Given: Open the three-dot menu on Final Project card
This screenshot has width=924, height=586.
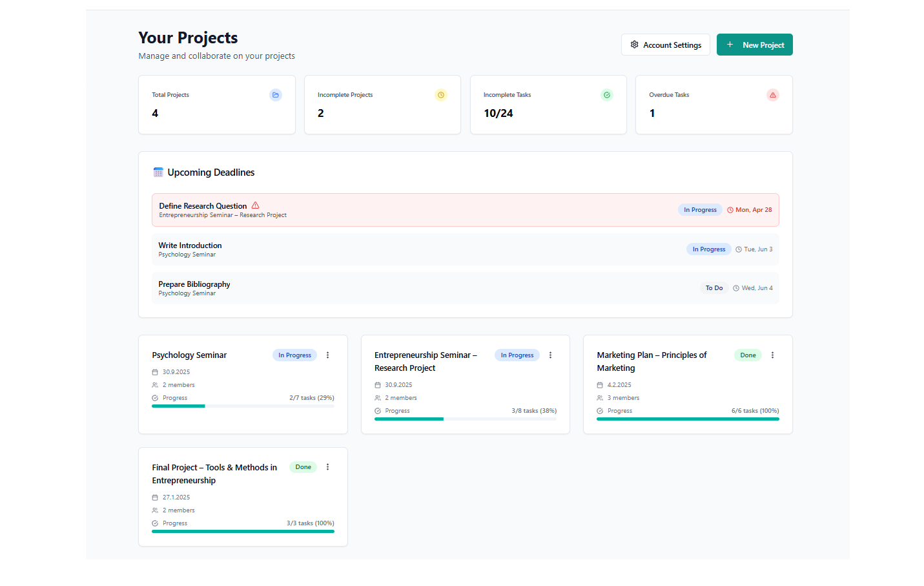Looking at the screenshot, I should [x=328, y=466].
